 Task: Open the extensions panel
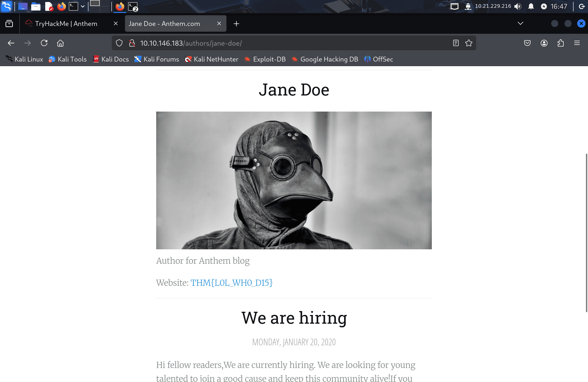coord(561,43)
